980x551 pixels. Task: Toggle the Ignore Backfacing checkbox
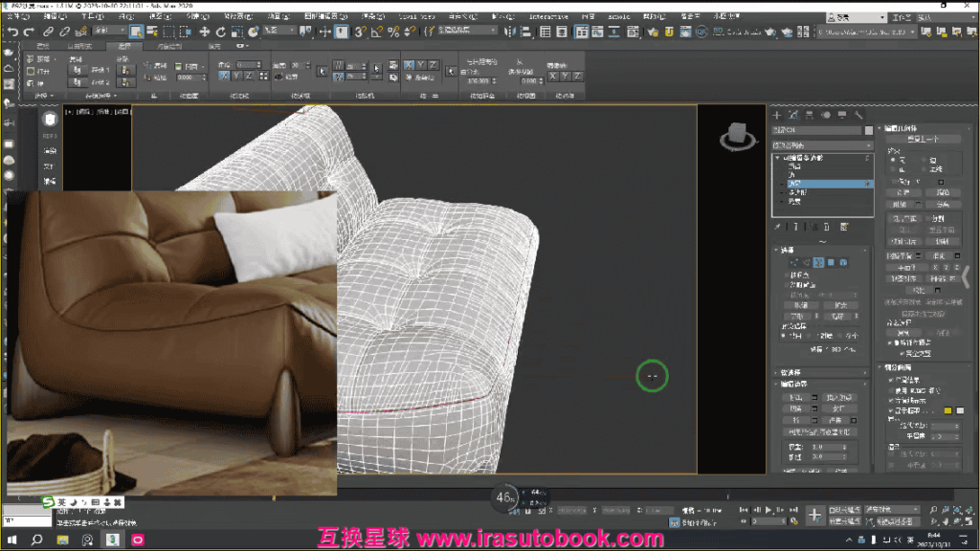[787, 285]
